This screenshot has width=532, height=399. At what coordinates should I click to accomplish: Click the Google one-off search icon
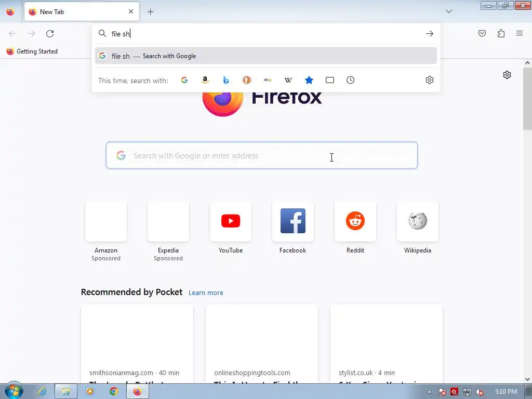tap(184, 80)
